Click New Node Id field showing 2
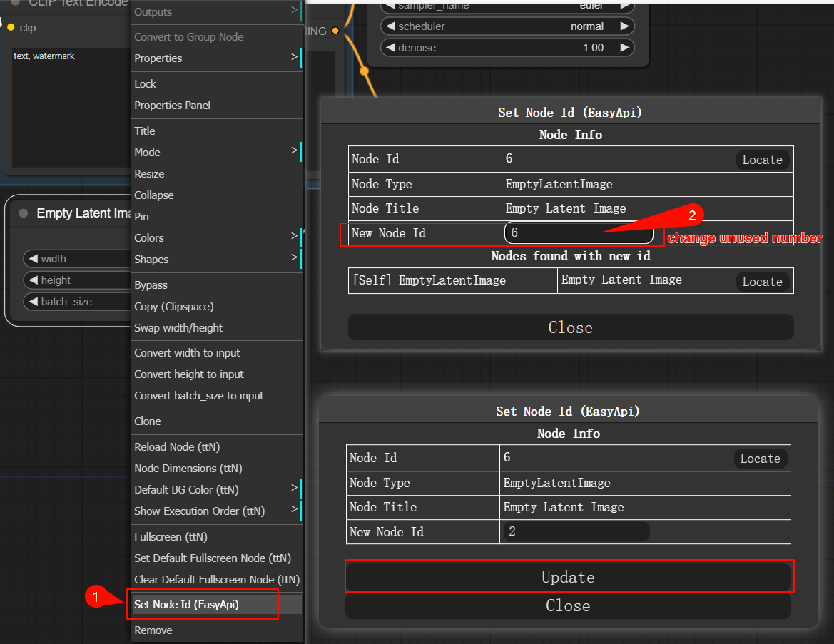834x644 pixels. coord(576,531)
